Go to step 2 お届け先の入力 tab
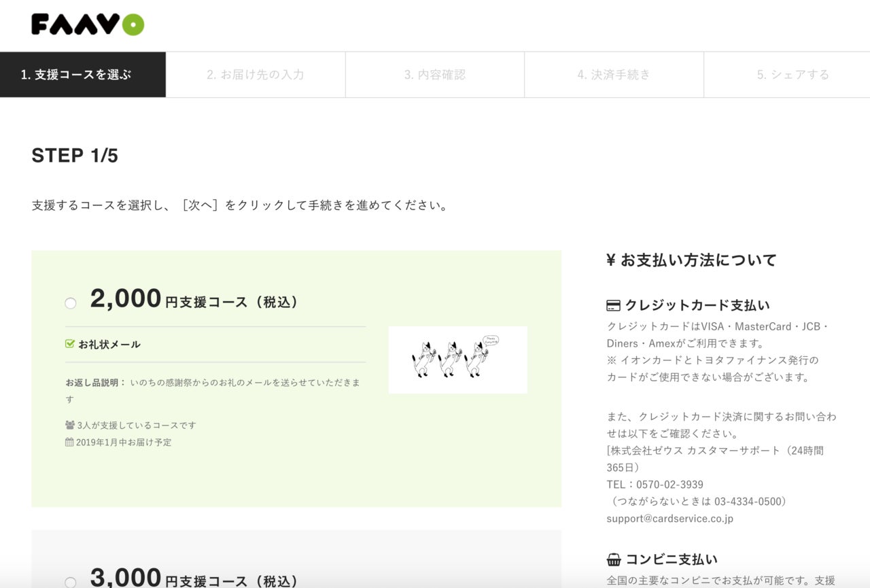 (x=256, y=75)
